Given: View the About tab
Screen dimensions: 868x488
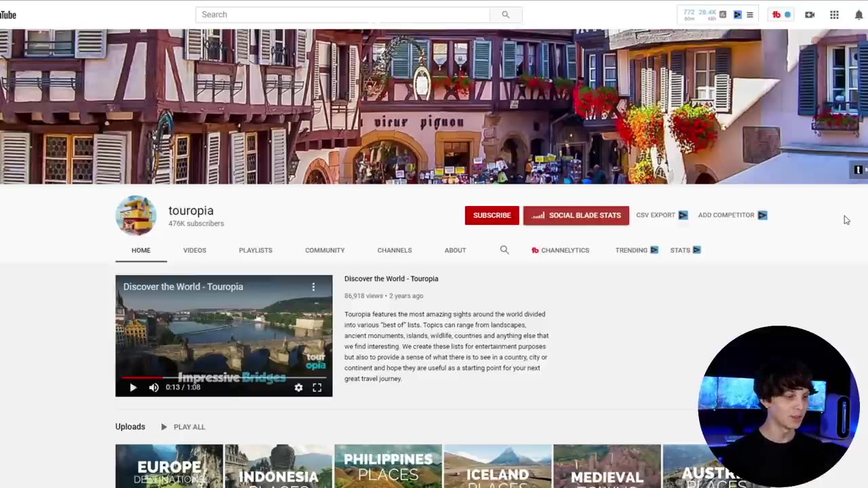Looking at the screenshot, I should click(x=455, y=250).
